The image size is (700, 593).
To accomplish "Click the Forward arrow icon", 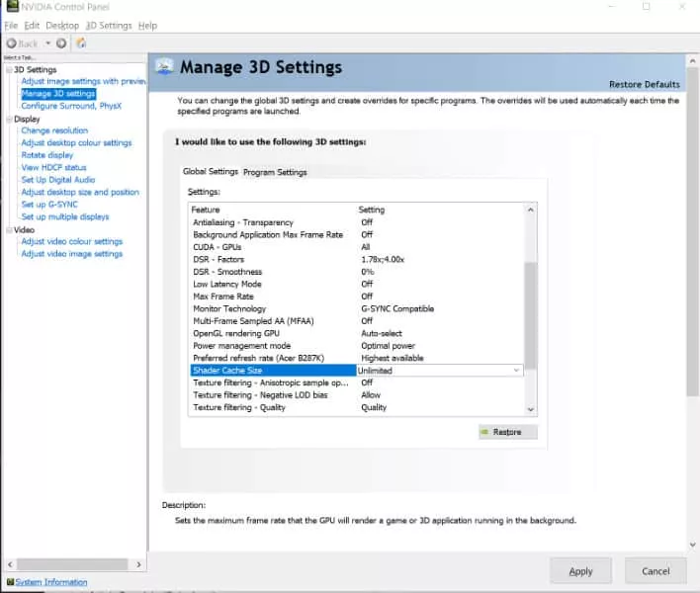I will [61, 43].
